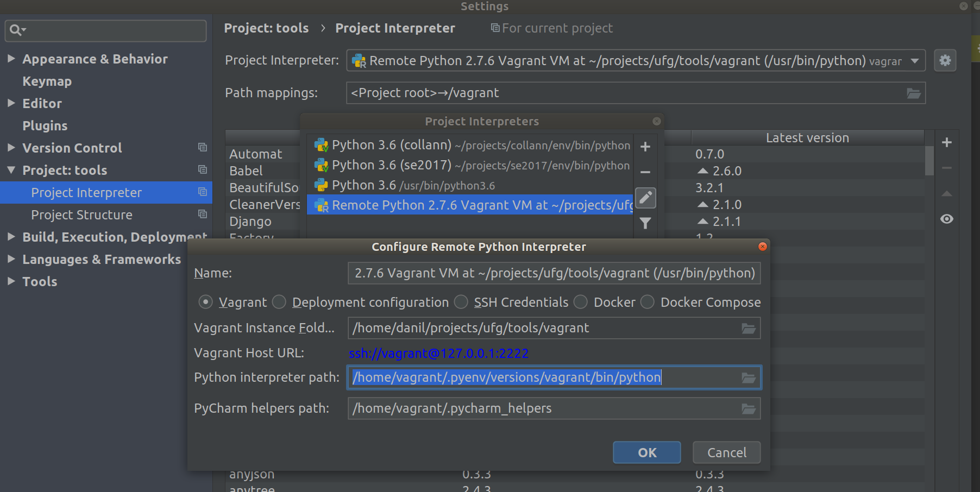This screenshot has height=492, width=980.
Task: Select Python 3.6 (se2017) interpreter
Action: point(470,165)
